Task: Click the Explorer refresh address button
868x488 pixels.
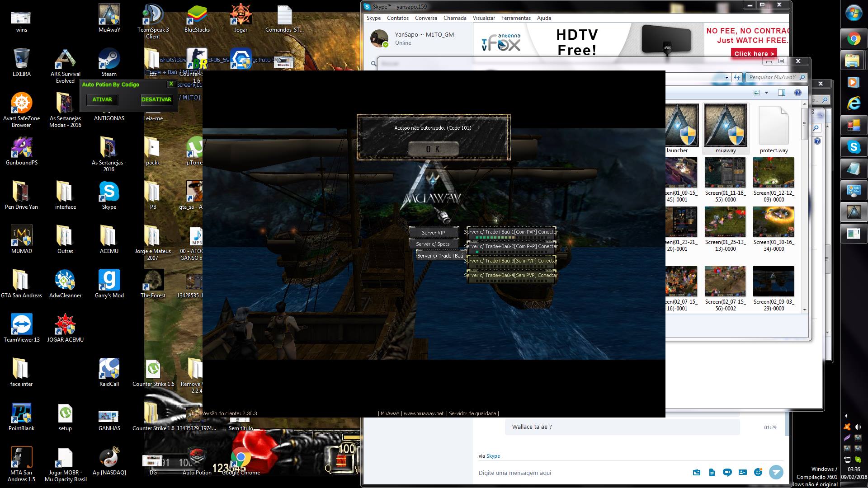Action: pos(737,77)
